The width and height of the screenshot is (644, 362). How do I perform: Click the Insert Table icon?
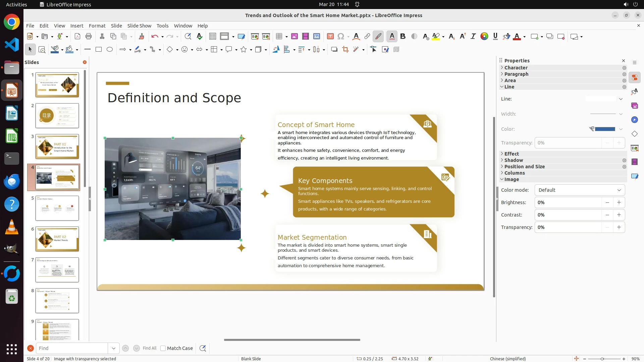tap(279, 37)
